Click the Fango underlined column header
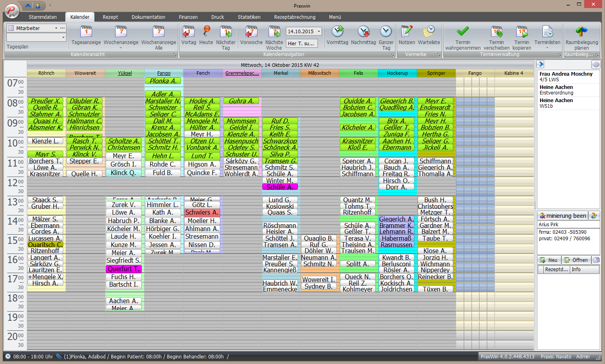 coord(164,73)
